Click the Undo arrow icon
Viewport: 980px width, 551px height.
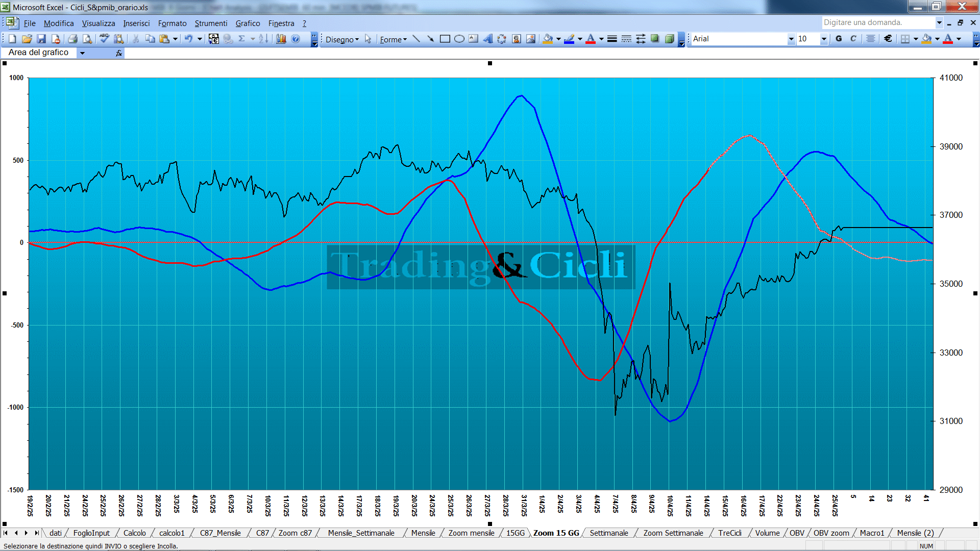click(188, 39)
